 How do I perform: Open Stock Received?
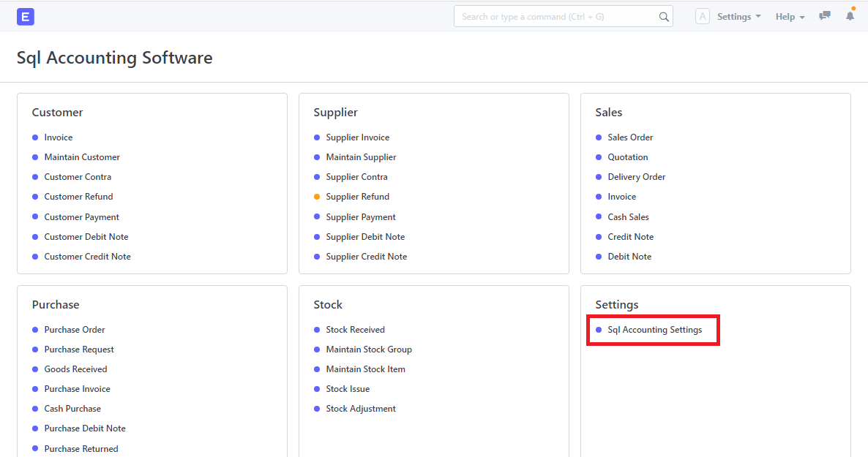[x=356, y=330]
